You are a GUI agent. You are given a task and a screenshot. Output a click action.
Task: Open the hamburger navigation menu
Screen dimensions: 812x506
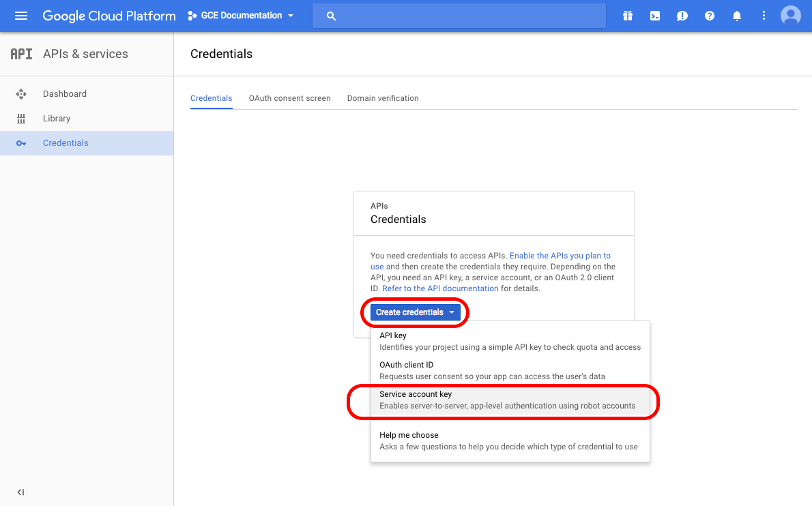pyautogui.click(x=21, y=16)
